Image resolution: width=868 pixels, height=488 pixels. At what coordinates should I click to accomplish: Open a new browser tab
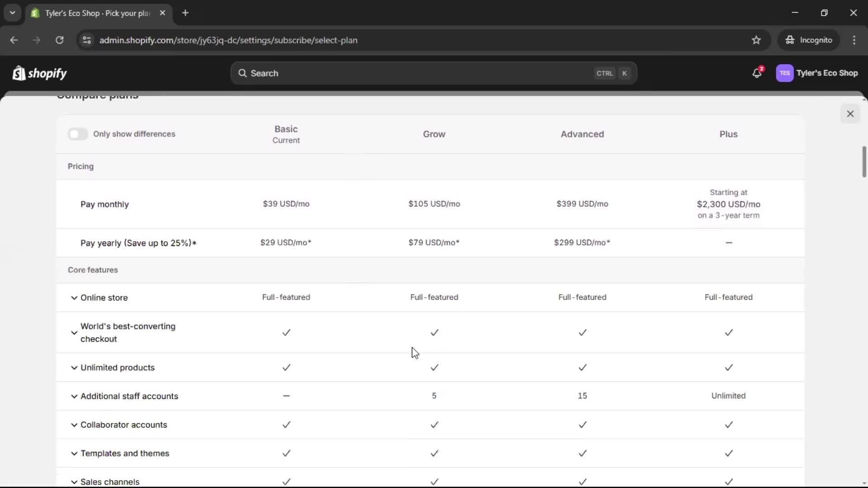click(x=185, y=13)
